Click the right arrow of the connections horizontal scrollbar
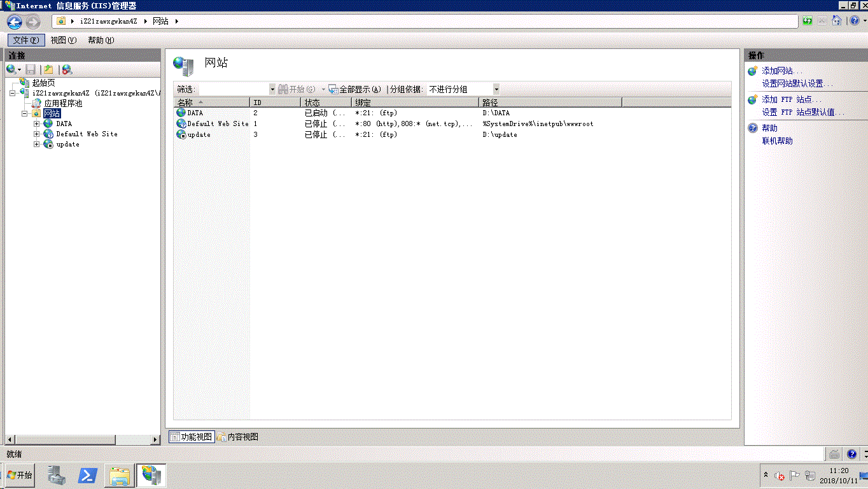The width and height of the screenshot is (868, 489). [x=156, y=439]
